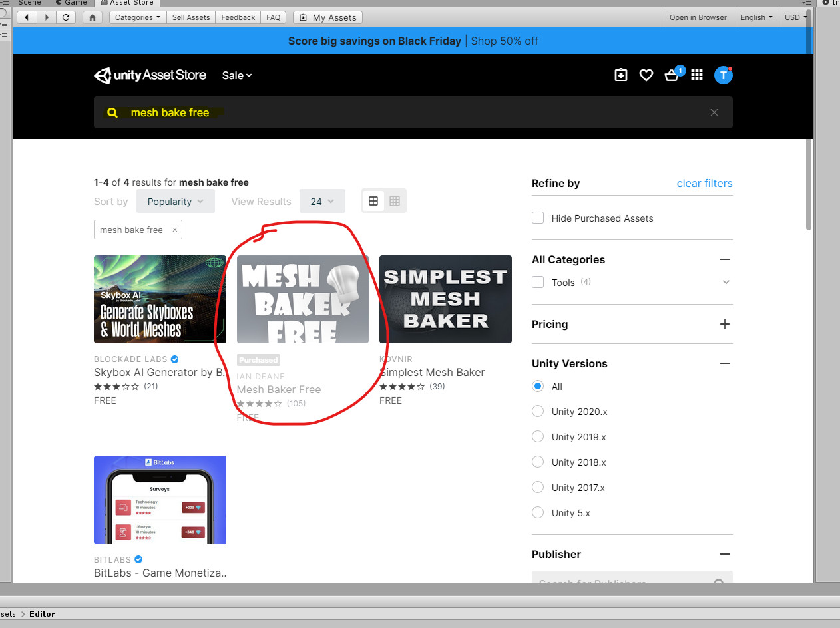Screen dimensions: 840x628
Task: Open the Sale menu in header
Action: 237,75
